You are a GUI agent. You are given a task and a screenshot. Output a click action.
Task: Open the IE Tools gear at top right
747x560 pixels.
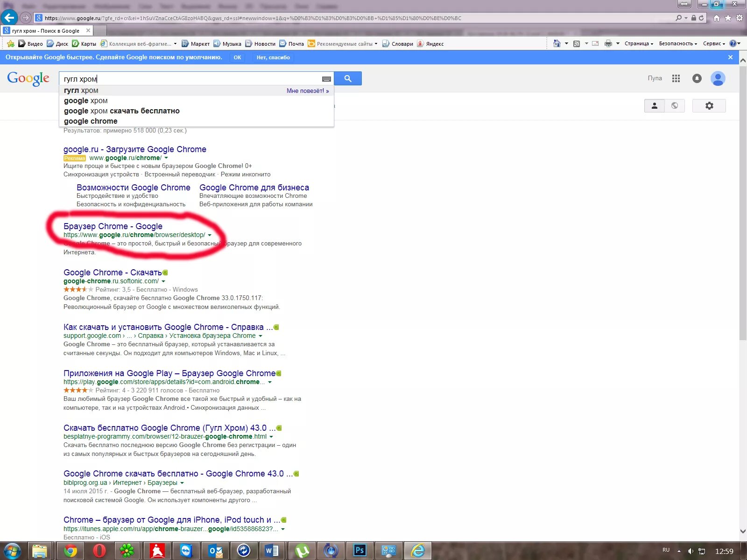coord(739,18)
